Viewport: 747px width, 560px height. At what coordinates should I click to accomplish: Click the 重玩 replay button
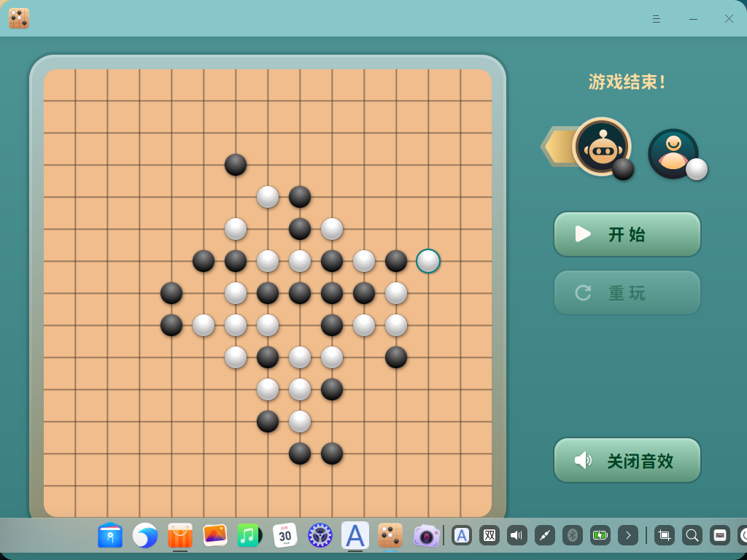627,292
